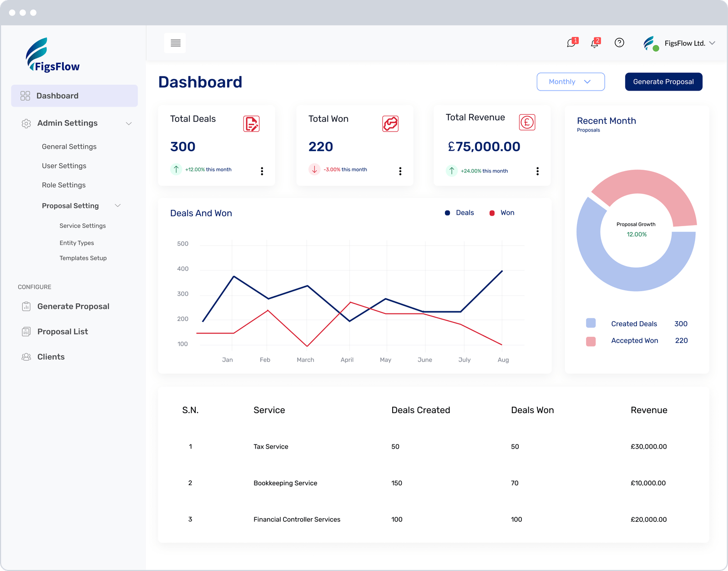728x571 pixels.
Task: Open General Settings
Action: [x=69, y=147]
